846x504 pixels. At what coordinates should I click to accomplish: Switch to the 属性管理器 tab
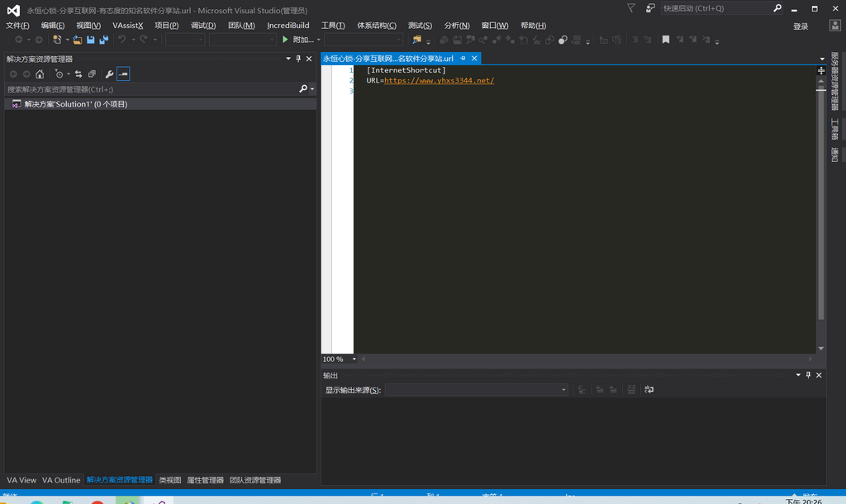click(205, 480)
